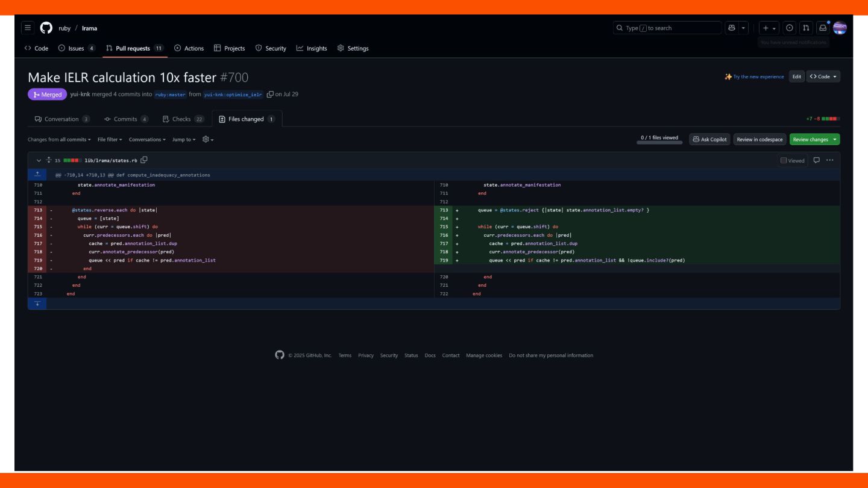Open the diff settings gear dropdown
This screenshot has height=488, width=868.
coord(208,139)
